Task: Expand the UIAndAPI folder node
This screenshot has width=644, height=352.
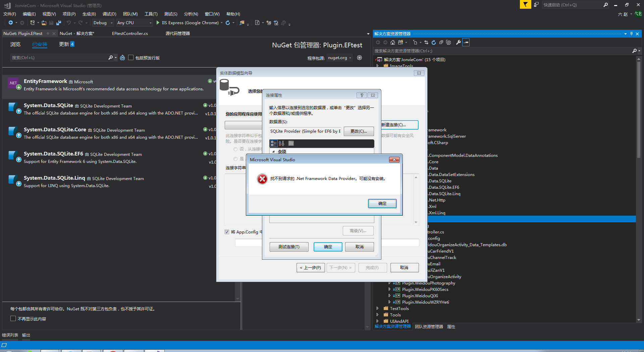Action: pyautogui.click(x=378, y=321)
